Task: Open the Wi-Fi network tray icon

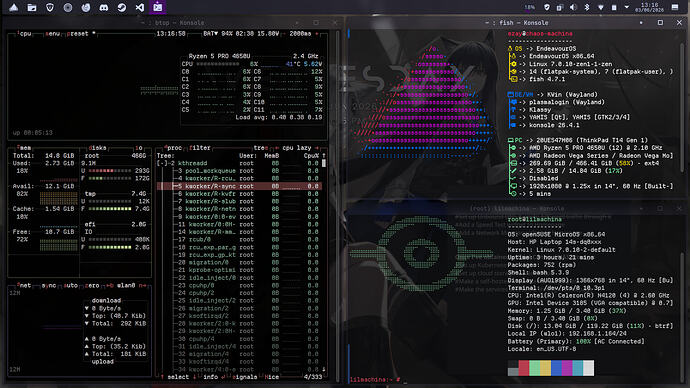Action: (x=600, y=7)
